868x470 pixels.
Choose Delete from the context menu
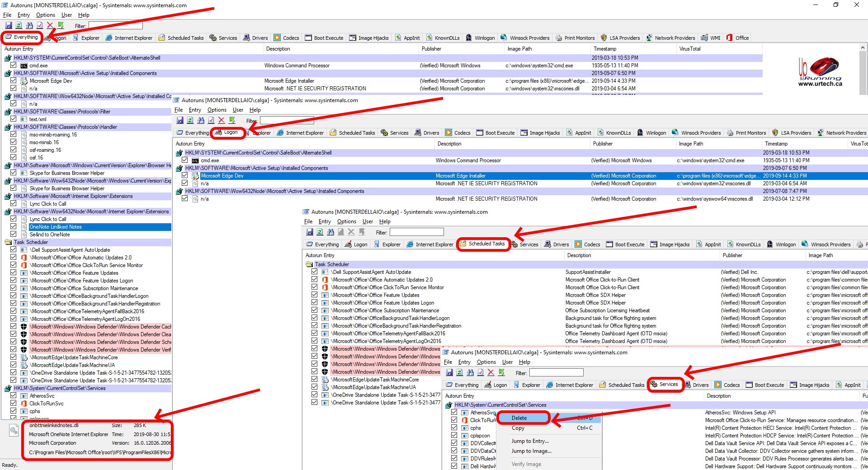pyautogui.click(x=519, y=418)
